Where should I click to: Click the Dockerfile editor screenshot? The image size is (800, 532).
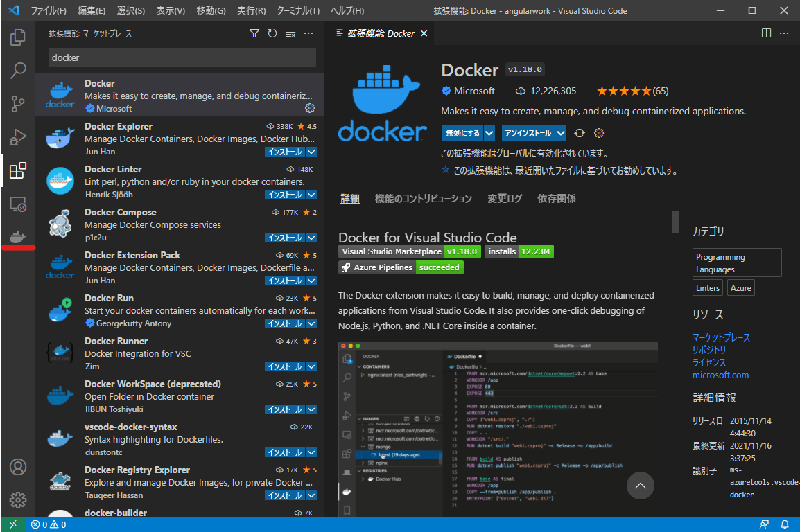click(x=498, y=429)
